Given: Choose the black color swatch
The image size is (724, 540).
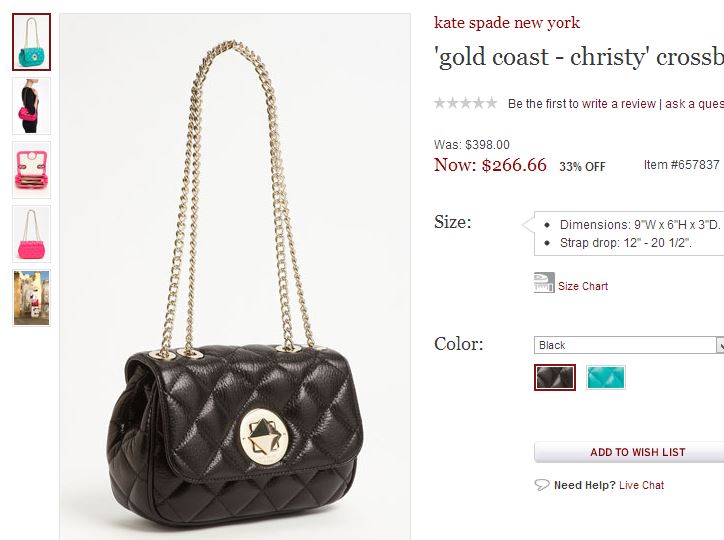Looking at the screenshot, I should tap(555, 377).
